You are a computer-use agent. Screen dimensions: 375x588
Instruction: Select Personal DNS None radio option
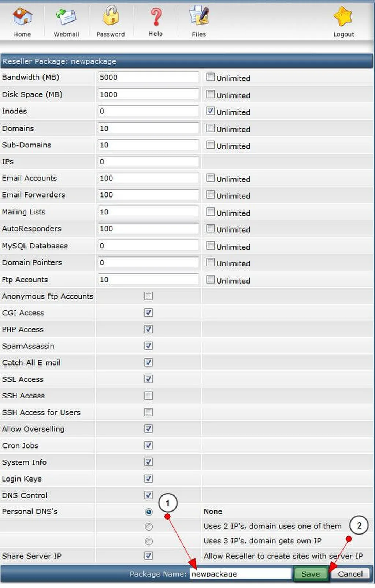tap(149, 512)
